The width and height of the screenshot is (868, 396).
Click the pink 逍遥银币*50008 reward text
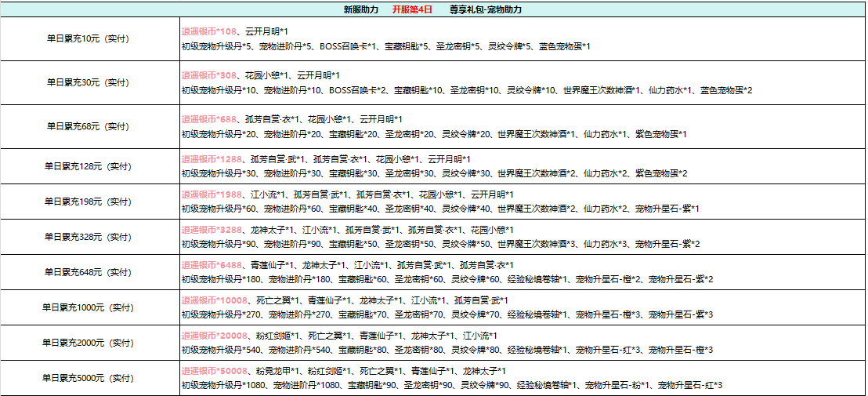pyautogui.click(x=214, y=371)
